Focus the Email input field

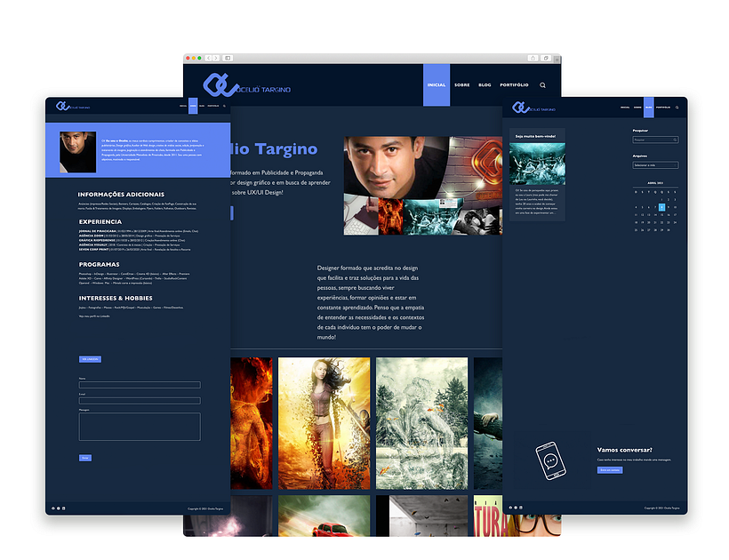click(140, 401)
